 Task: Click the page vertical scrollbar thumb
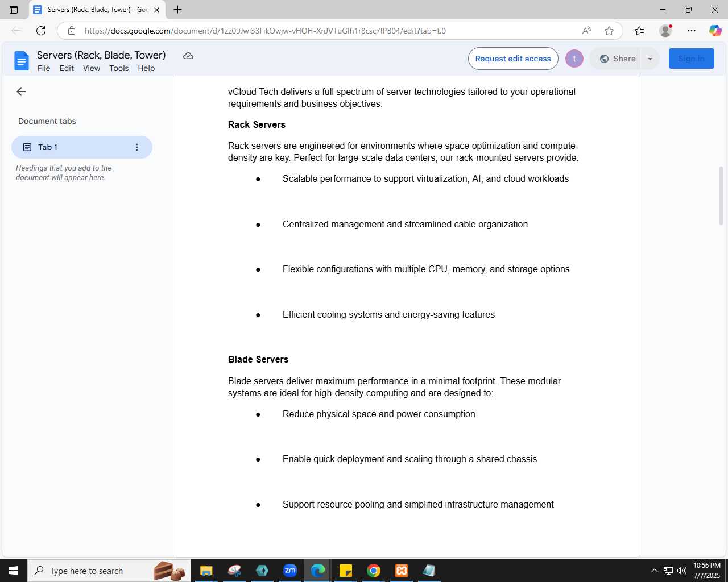[x=721, y=196]
